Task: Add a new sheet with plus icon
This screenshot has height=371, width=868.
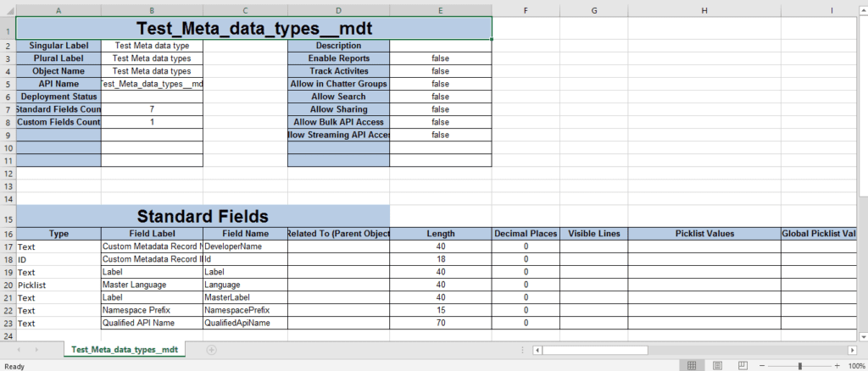Action: tap(211, 350)
